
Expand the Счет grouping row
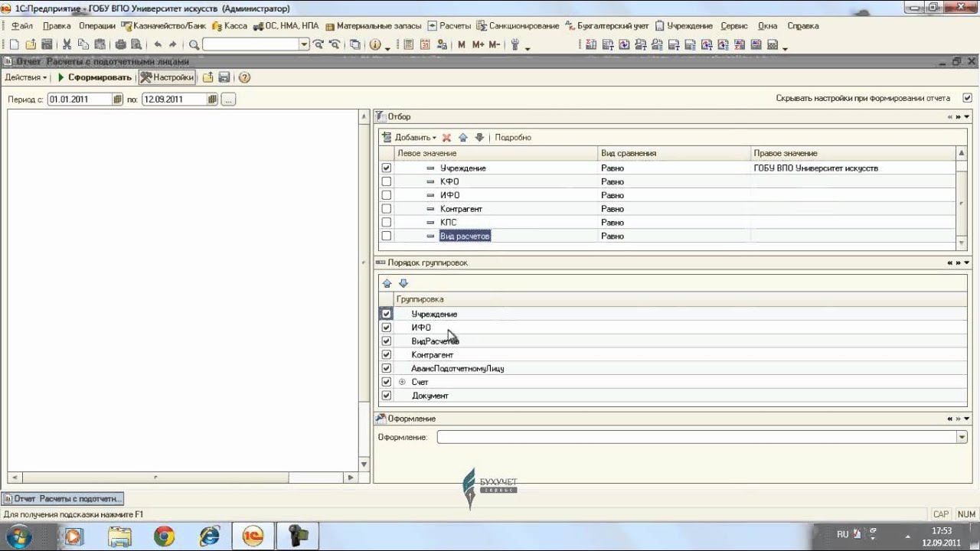402,382
